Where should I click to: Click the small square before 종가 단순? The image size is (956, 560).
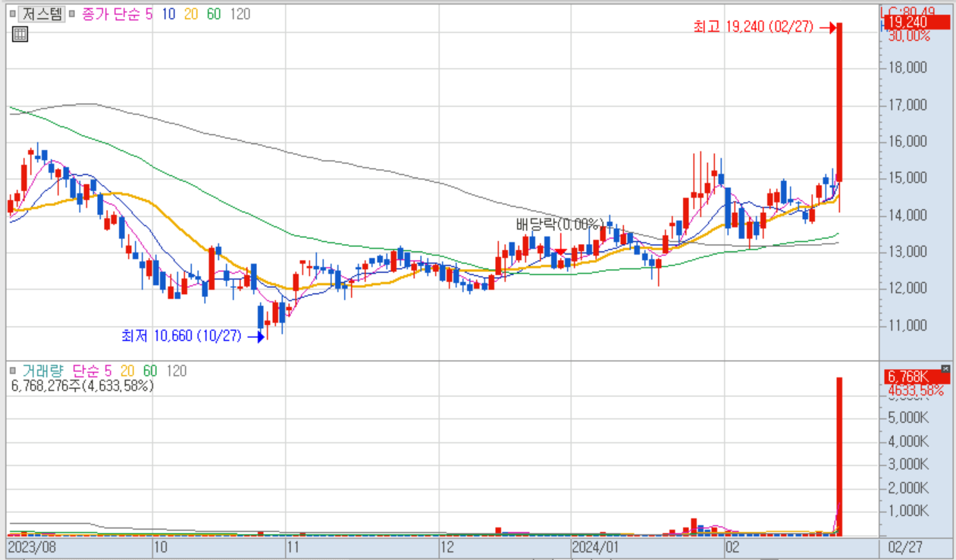point(72,14)
